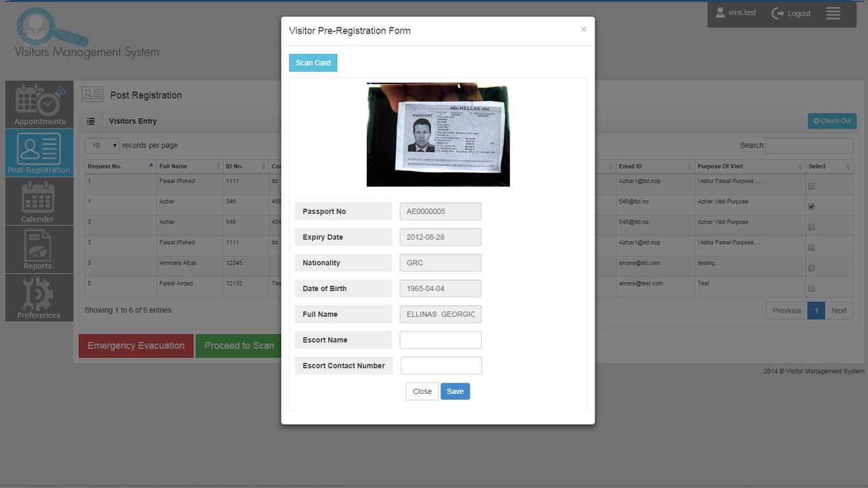Sort table by Full Name column
This screenshot has width=868, height=488.
tap(189, 166)
